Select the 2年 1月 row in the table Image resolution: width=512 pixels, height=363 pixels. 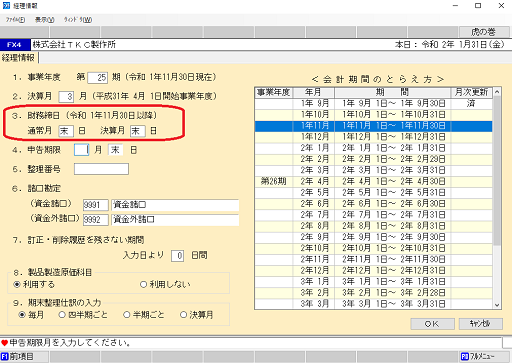374,148
